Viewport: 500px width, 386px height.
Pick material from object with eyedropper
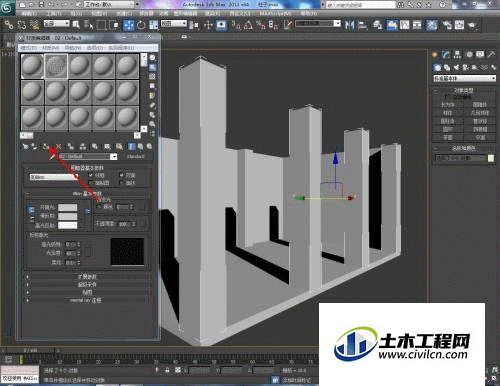[52, 156]
